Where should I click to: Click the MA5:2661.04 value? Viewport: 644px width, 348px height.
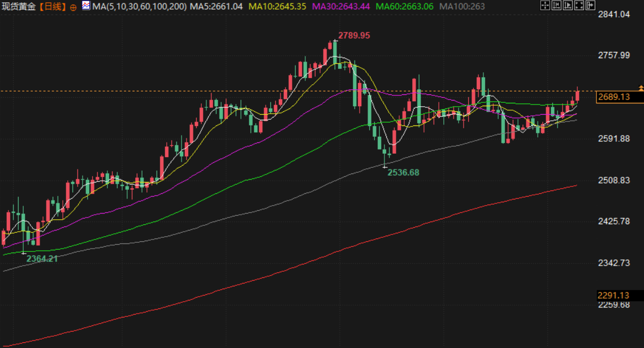coord(216,7)
